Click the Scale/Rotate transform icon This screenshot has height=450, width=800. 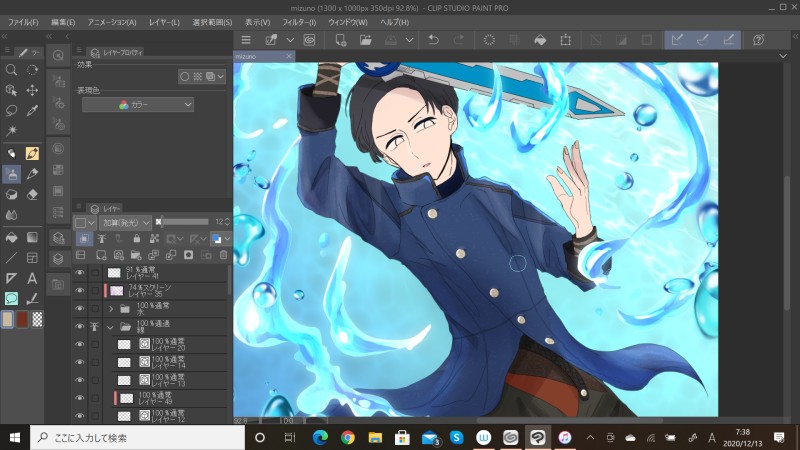coord(565,40)
